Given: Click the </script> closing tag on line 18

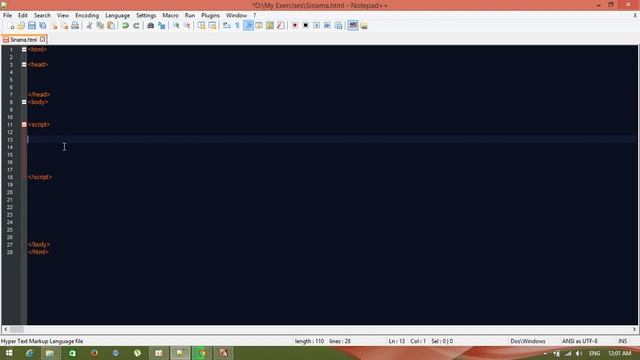Looking at the screenshot, I should pyautogui.click(x=40, y=177).
